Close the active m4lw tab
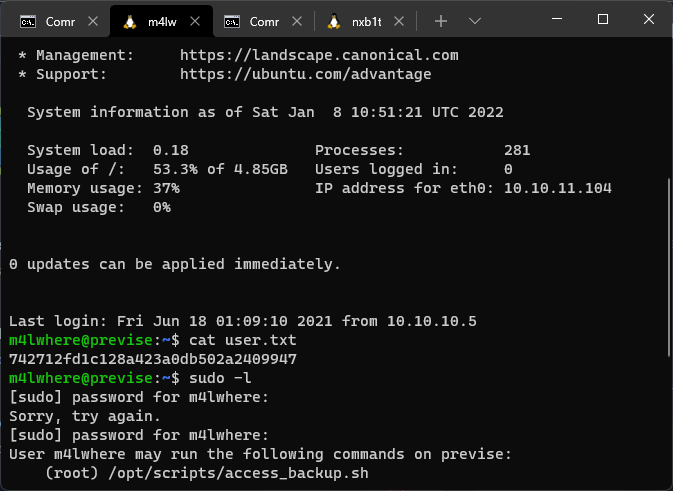This screenshot has width=673, height=491. point(194,20)
